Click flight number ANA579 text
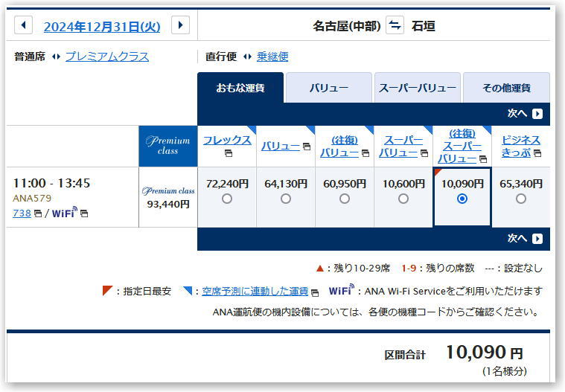565x392 pixels. 32,199
